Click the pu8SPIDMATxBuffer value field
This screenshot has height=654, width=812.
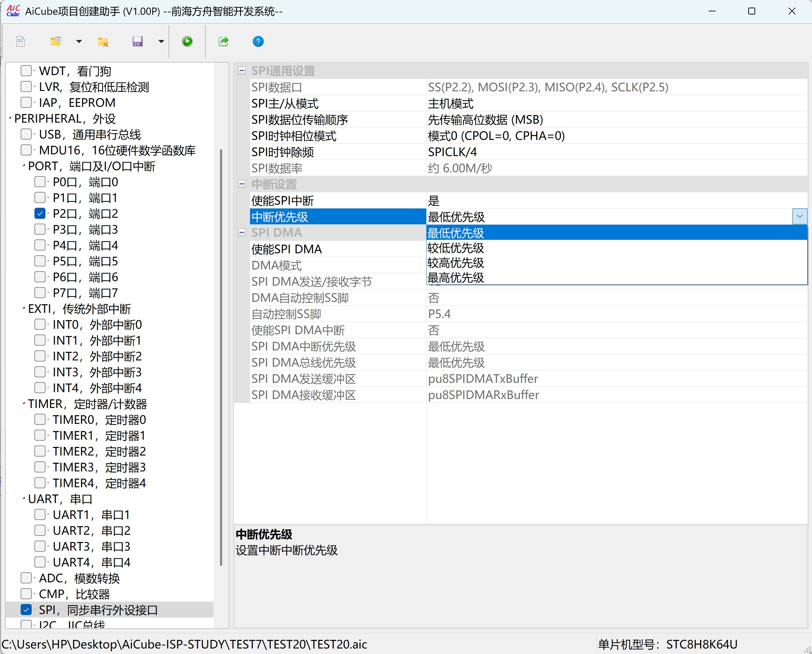pos(617,378)
